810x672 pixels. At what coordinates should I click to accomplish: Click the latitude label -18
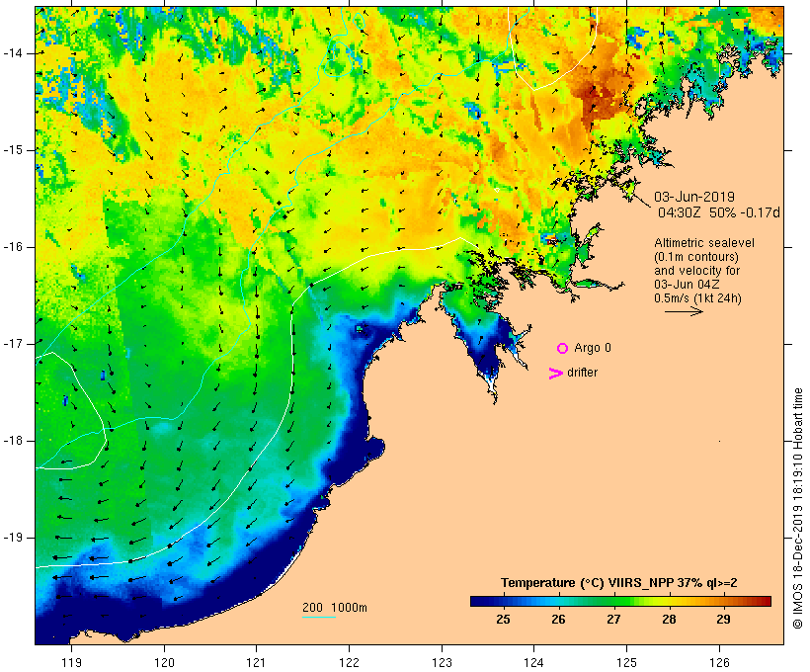(13, 441)
